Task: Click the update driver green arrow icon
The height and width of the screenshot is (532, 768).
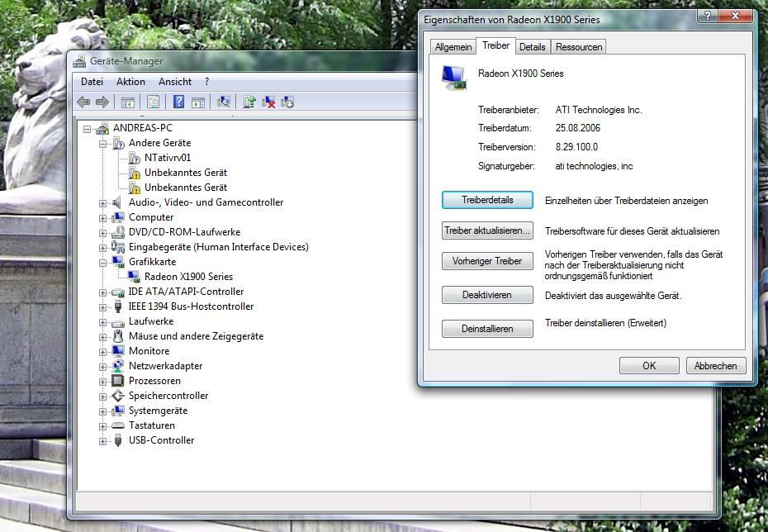Action: pyautogui.click(x=249, y=102)
